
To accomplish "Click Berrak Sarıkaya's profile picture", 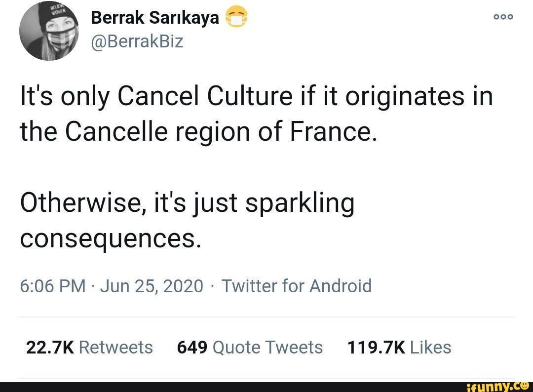I will click(x=49, y=31).
